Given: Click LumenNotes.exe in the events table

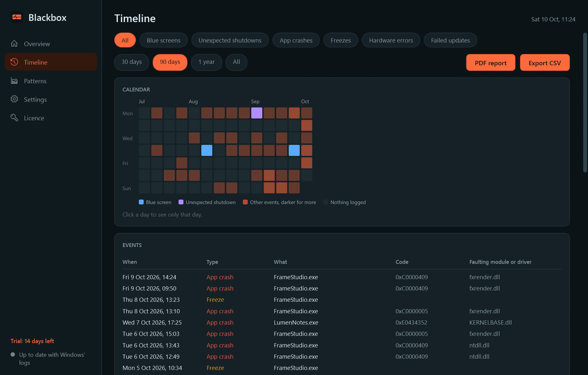Looking at the screenshot, I should pos(296,322).
